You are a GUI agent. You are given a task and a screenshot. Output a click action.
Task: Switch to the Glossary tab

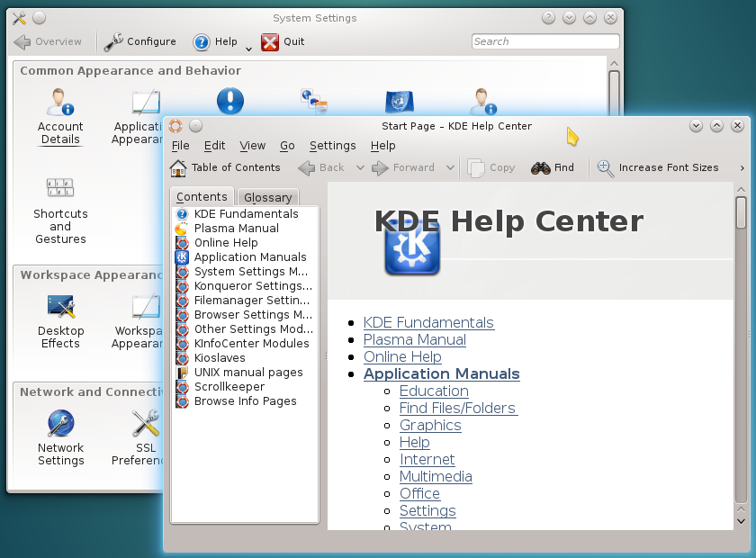(x=268, y=197)
